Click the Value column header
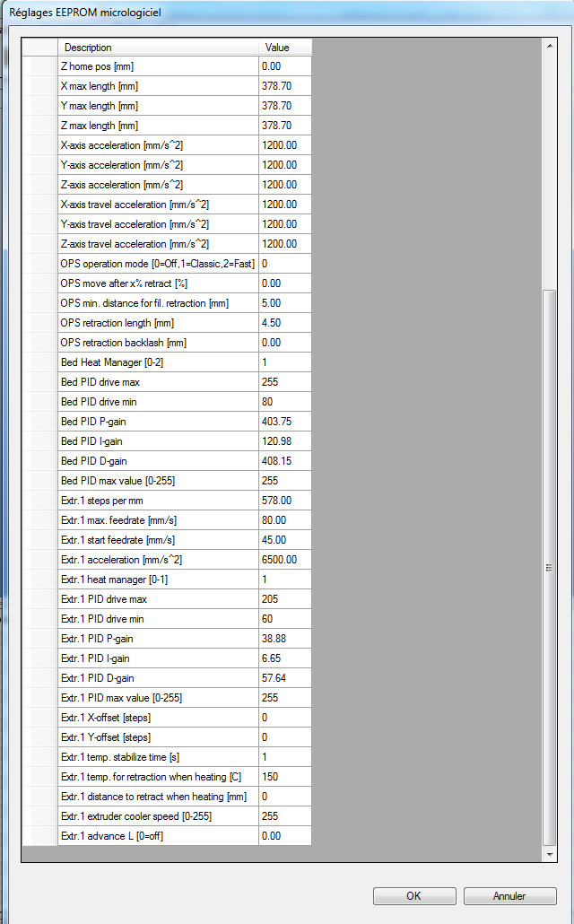This screenshot has height=924, width=574. [x=285, y=48]
